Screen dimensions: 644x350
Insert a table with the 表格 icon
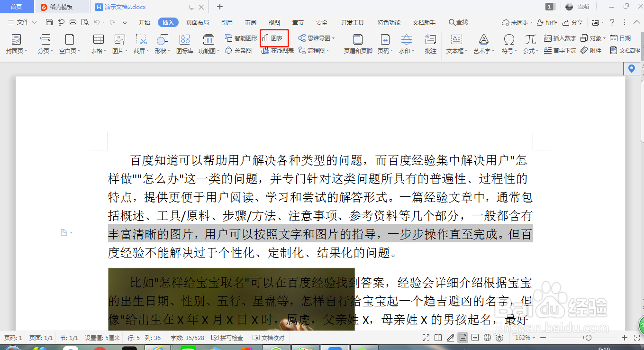point(99,44)
